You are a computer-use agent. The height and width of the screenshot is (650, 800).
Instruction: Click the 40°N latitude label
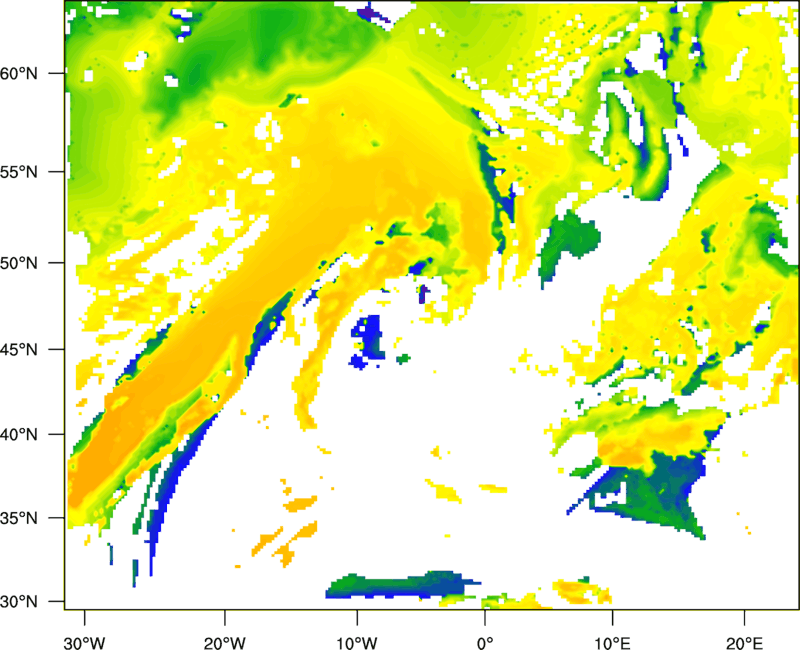[x=19, y=435]
